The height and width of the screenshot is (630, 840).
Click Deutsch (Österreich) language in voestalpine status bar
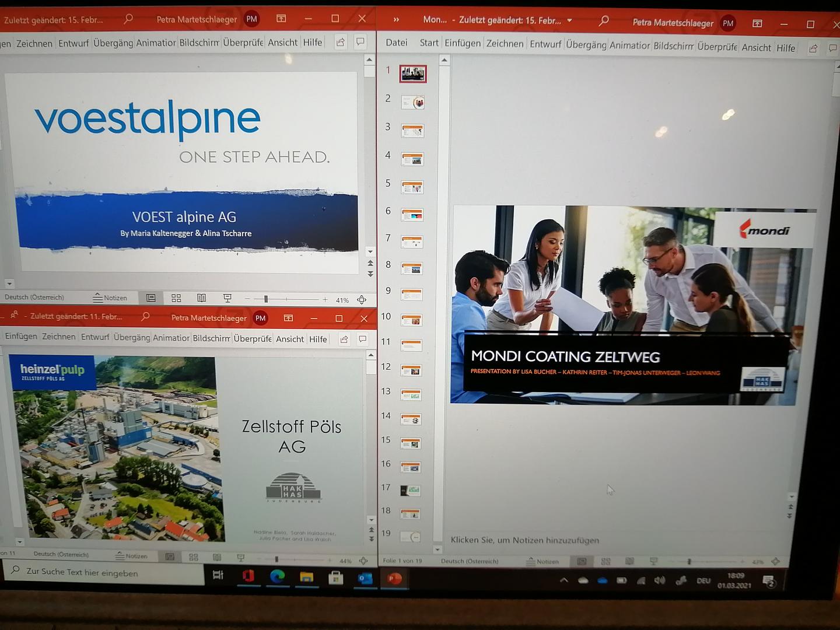(34, 297)
